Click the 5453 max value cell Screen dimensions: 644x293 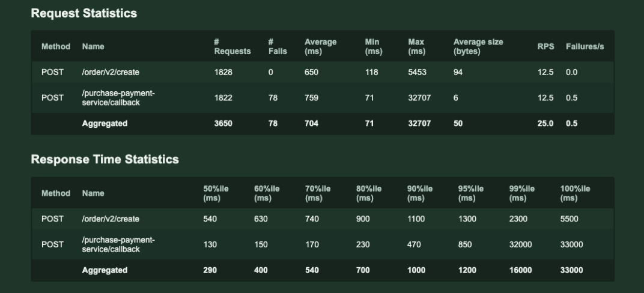point(417,73)
